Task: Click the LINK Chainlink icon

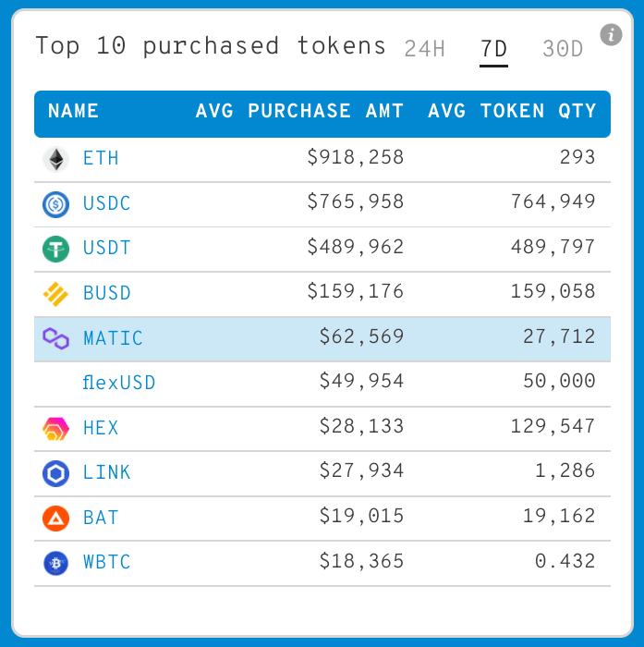Action: 56,473
